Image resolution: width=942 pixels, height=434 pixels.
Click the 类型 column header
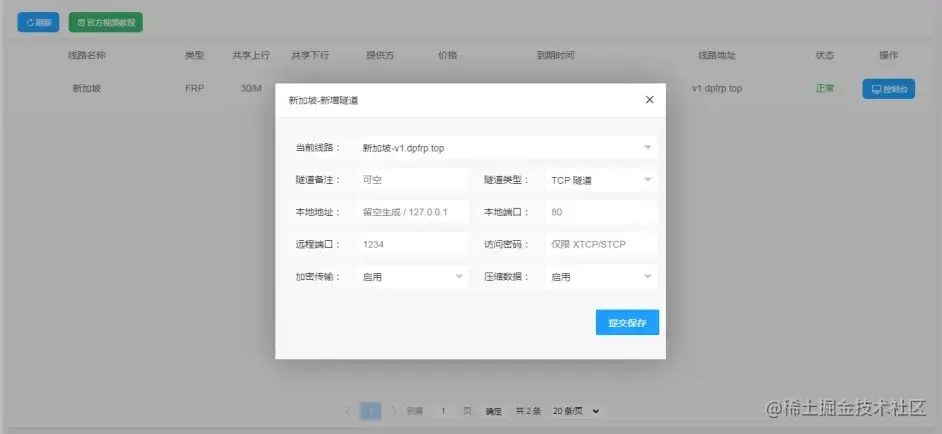tap(195, 55)
